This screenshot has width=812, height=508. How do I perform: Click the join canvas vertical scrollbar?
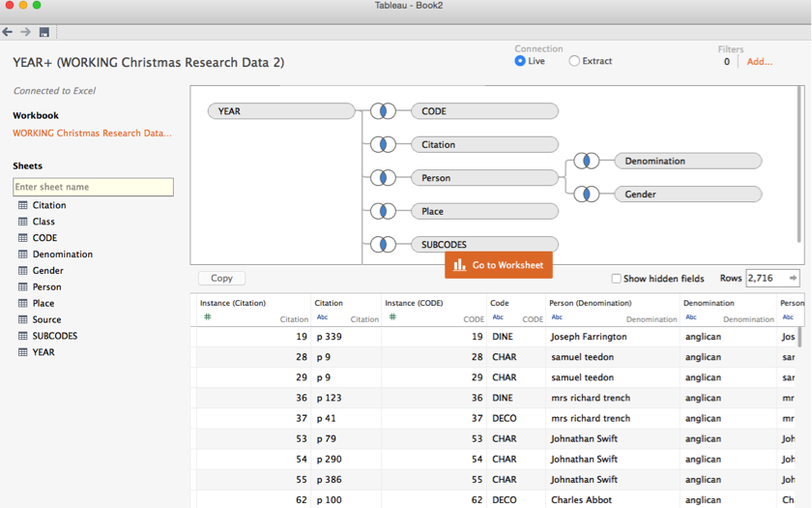(799, 164)
